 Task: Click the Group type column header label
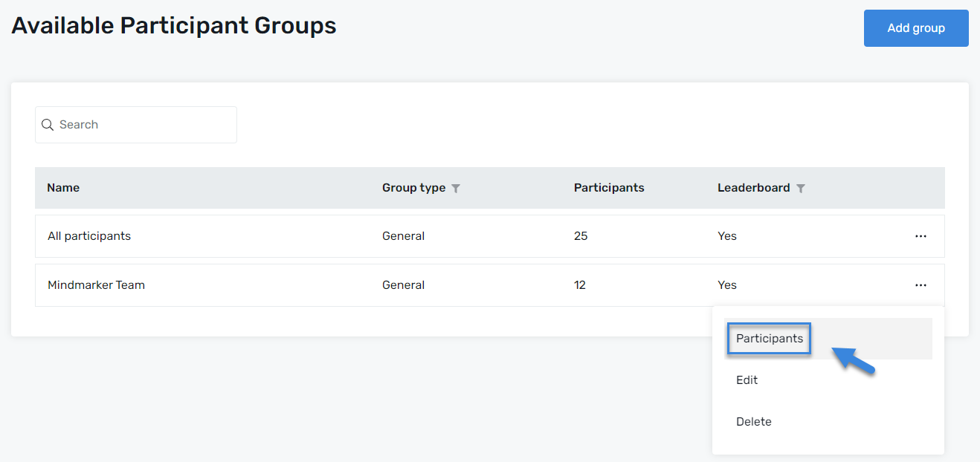[413, 188]
